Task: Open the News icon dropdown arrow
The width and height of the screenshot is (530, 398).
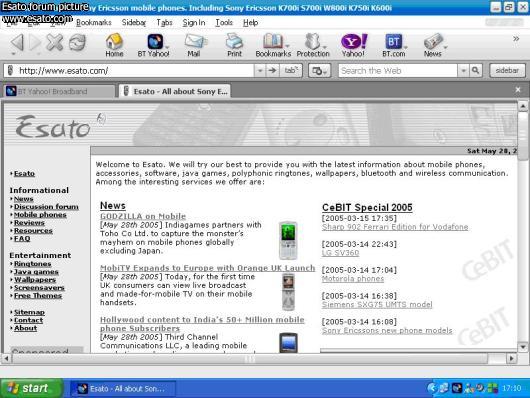Action: coord(445,47)
